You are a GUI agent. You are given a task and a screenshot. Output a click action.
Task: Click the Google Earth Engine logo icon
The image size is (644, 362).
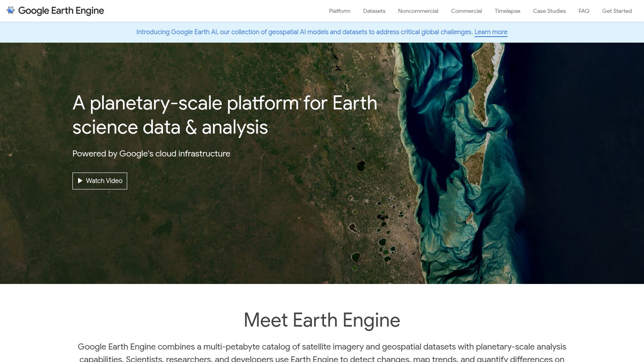[x=10, y=10]
